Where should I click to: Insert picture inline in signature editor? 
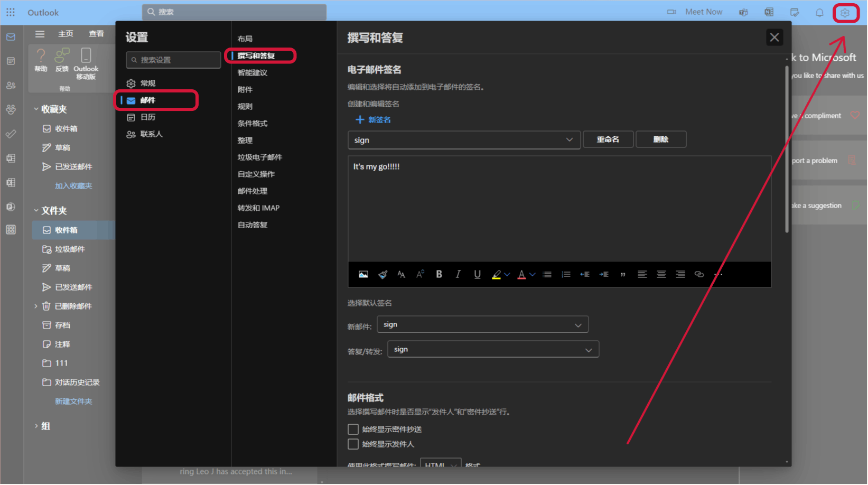(x=363, y=275)
